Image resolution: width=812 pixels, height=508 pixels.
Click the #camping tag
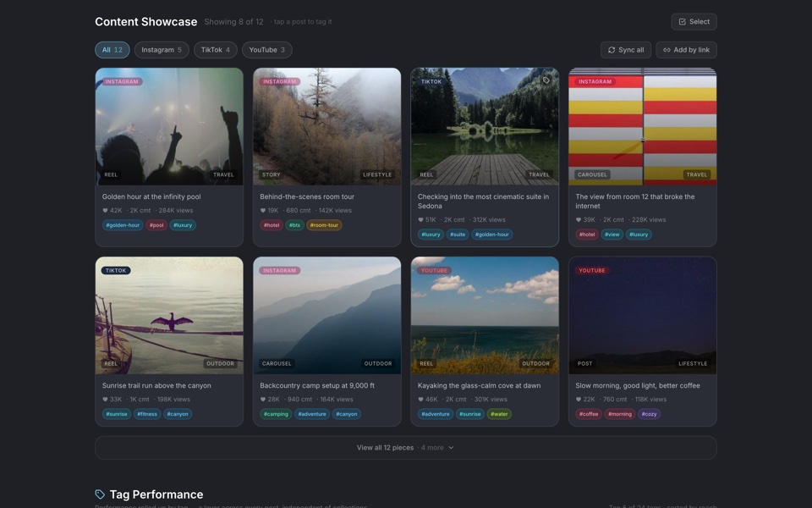[x=276, y=414]
